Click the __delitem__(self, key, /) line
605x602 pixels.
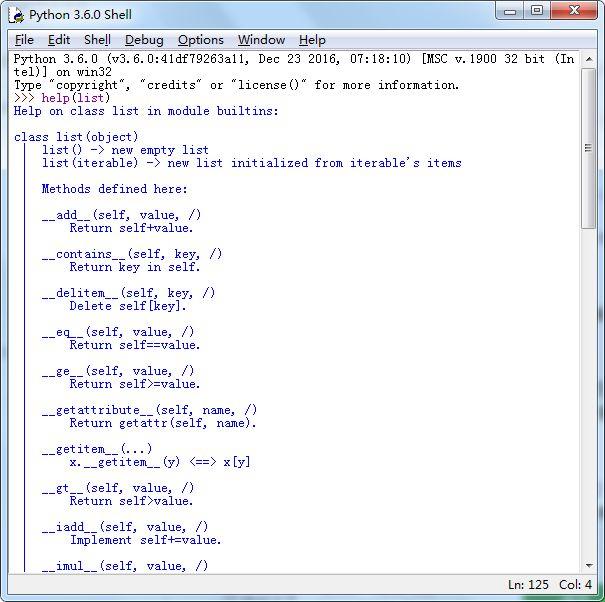click(128, 293)
